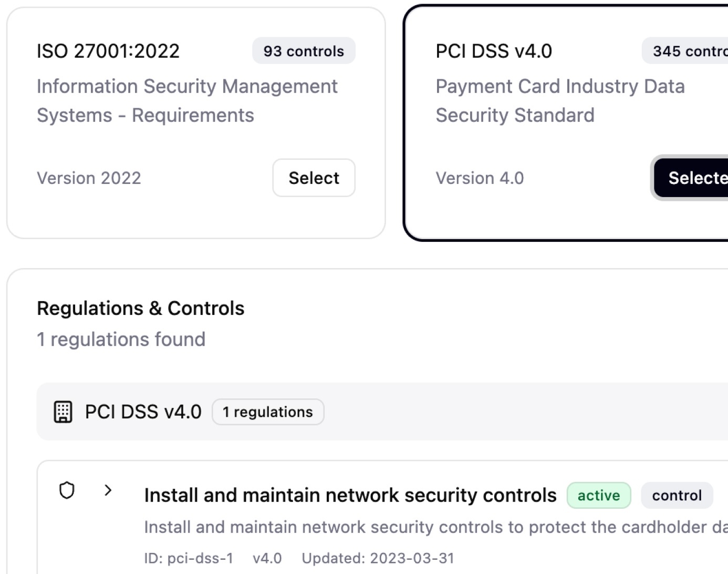
Task: Click the Version 2022 label
Action: click(x=89, y=178)
